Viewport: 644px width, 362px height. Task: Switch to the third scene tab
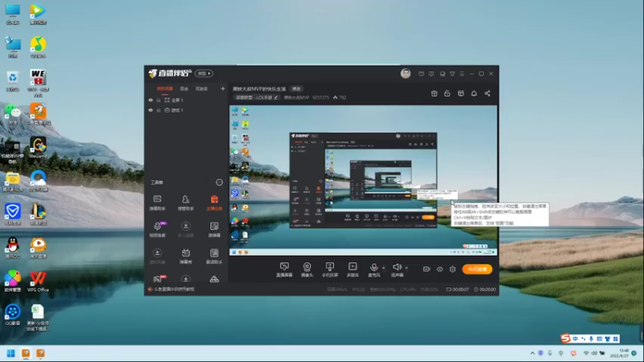coord(201,88)
